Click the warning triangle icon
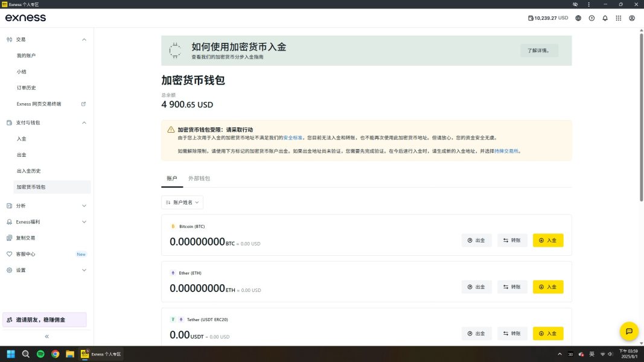 pos(171,130)
